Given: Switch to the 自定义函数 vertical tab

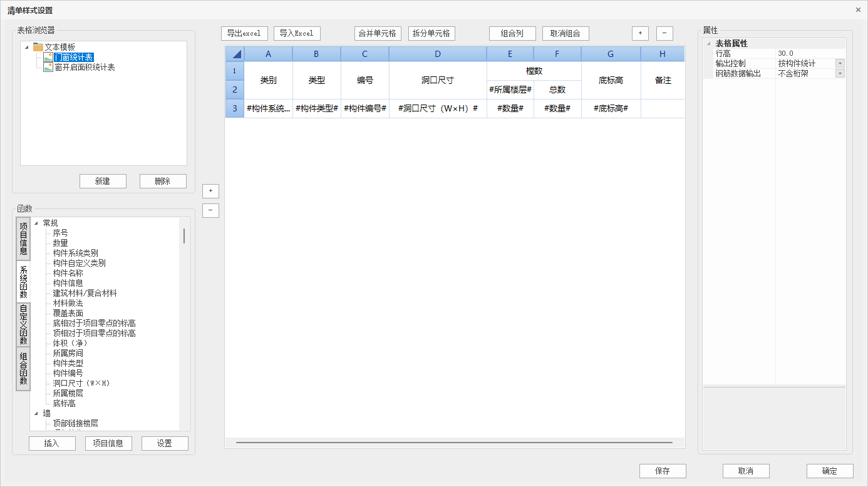Looking at the screenshot, I should pyautogui.click(x=23, y=324).
